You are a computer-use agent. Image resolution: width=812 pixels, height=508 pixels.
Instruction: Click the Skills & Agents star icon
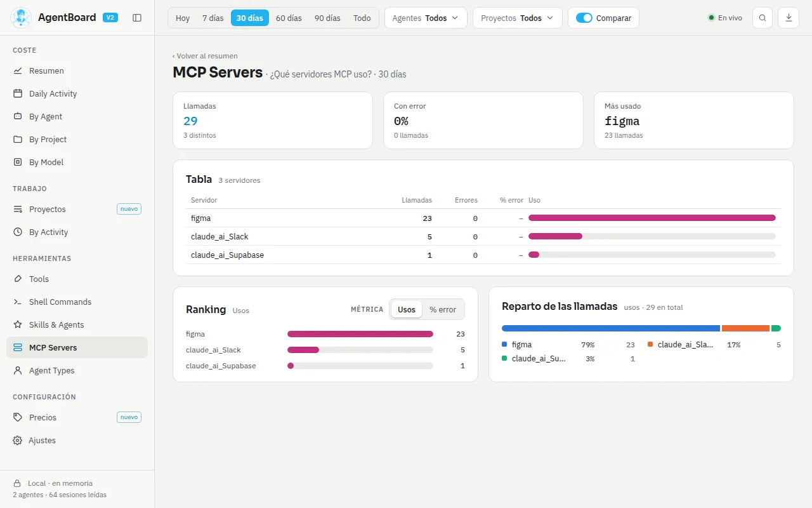click(x=18, y=324)
